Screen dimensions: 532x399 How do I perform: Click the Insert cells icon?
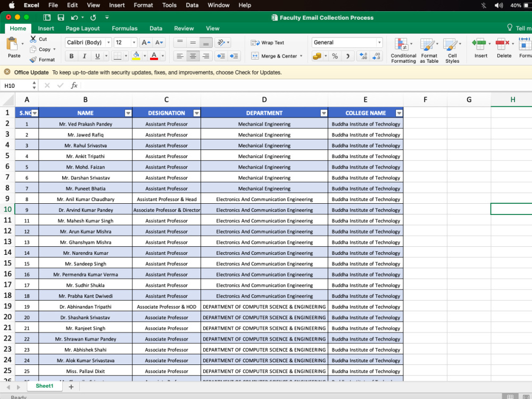click(479, 44)
